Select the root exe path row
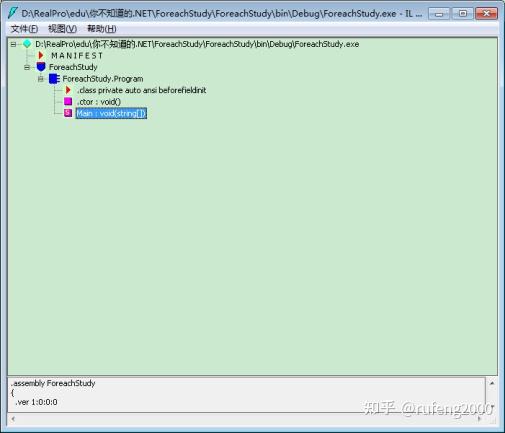This screenshot has width=505, height=433. (x=197, y=44)
